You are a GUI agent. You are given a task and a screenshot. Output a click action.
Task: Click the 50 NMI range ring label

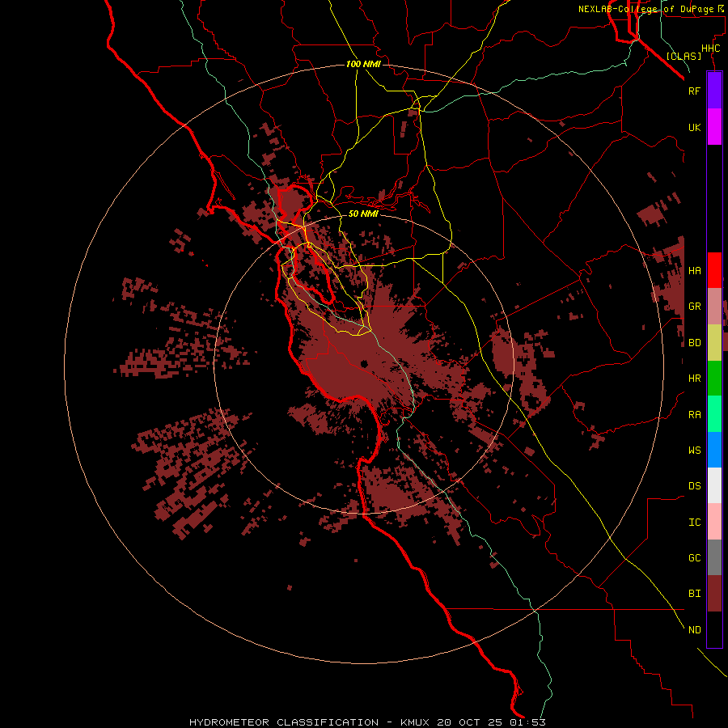(363, 214)
